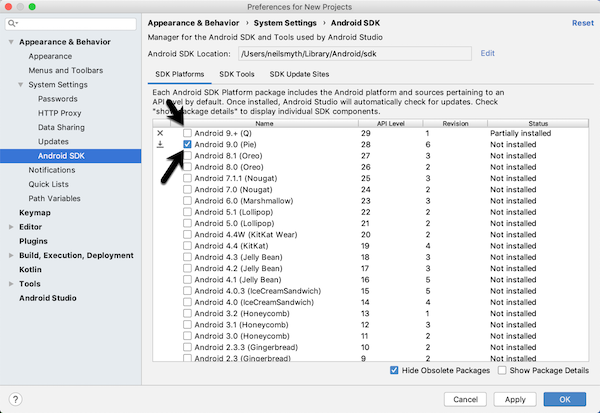Switch to the SDK Tools tab
This screenshot has width=600, height=413.
[x=236, y=74]
